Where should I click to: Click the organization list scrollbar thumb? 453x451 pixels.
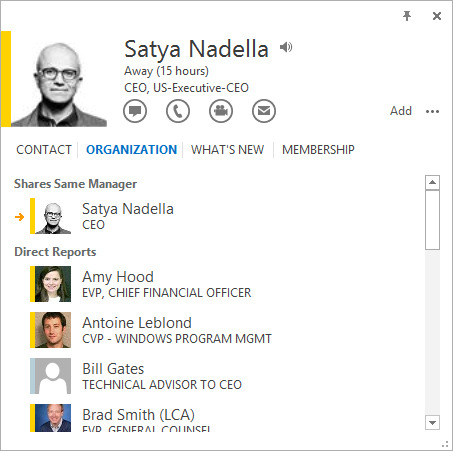tap(432, 220)
